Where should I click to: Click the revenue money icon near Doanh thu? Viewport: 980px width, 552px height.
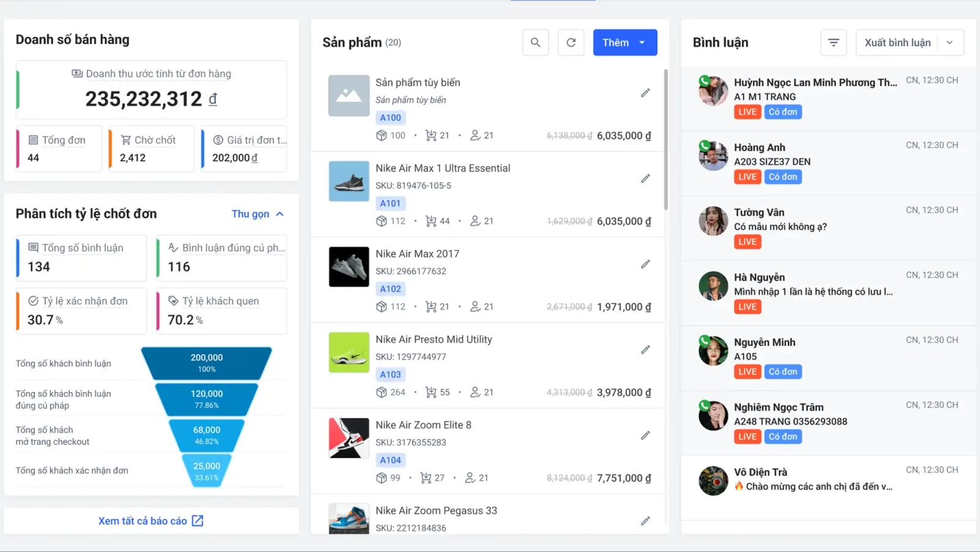pyautogui.click(x=77, y=74)
